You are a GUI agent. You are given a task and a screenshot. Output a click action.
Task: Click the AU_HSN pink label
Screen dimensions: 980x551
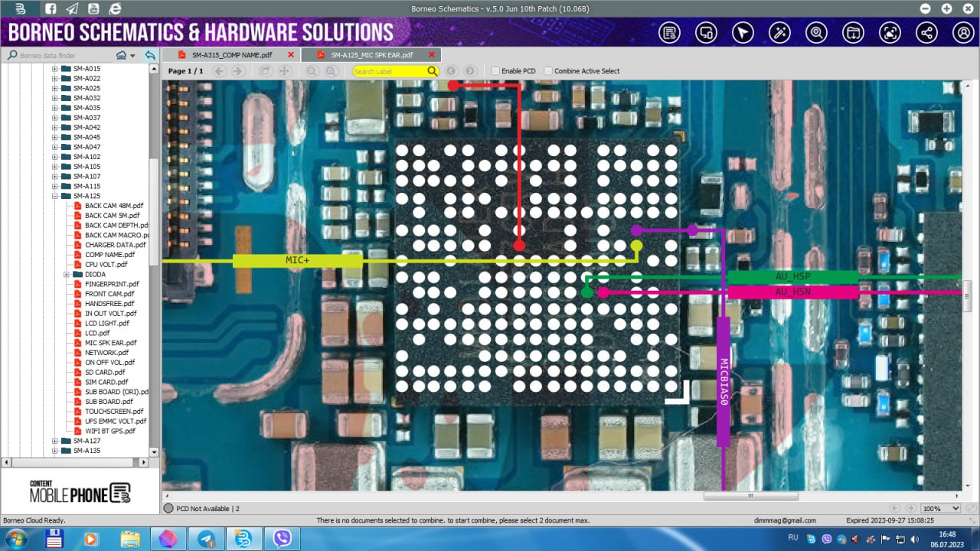[x=792, y=292]
